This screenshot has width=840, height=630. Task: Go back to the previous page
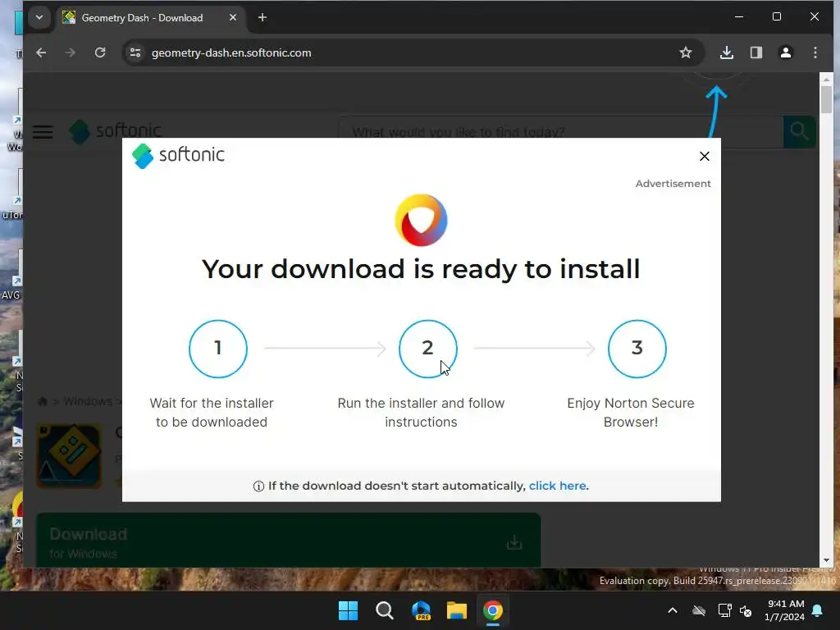[41, 52]
